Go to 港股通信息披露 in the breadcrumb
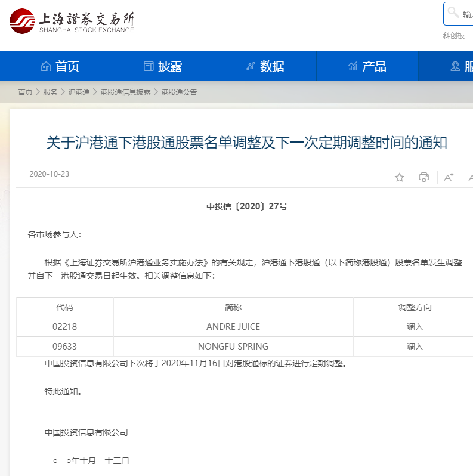This screenshot has width=473, height=476. (125, 92)
